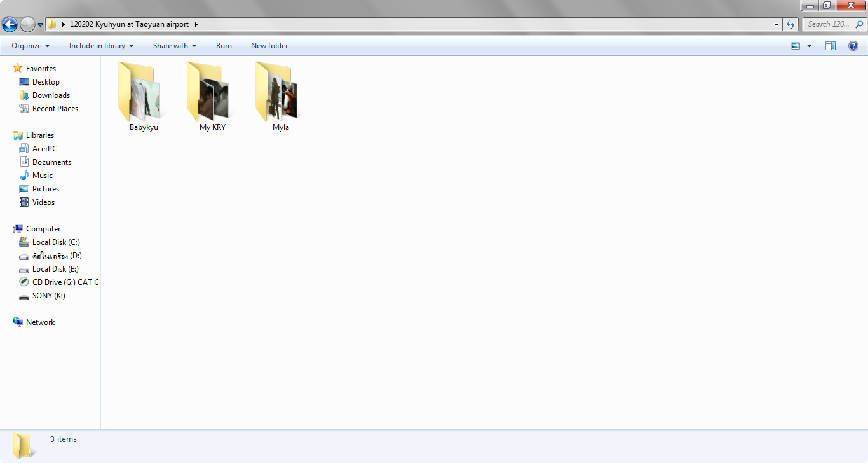Refresh the folder view using the refresh button
The width and height of the screenshot is (868, 463).
pos(790,24)
